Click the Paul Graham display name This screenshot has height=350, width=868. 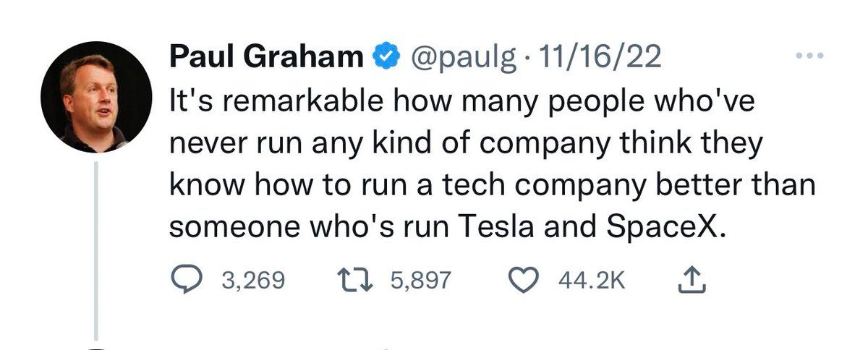[x=266, y=56]
